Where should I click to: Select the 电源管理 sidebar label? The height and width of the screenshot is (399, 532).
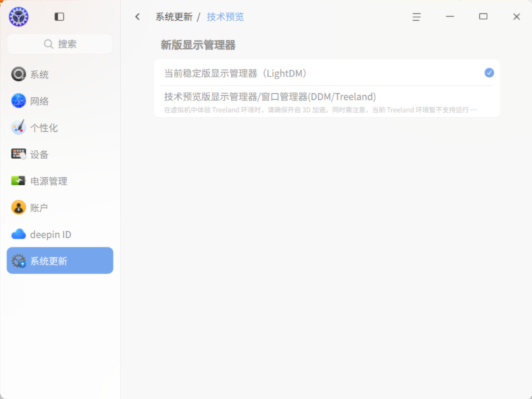point(49,181)
